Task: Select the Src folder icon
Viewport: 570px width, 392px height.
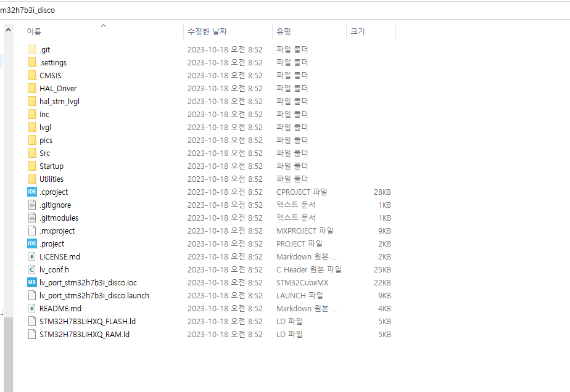Action: tap(32, 153)
